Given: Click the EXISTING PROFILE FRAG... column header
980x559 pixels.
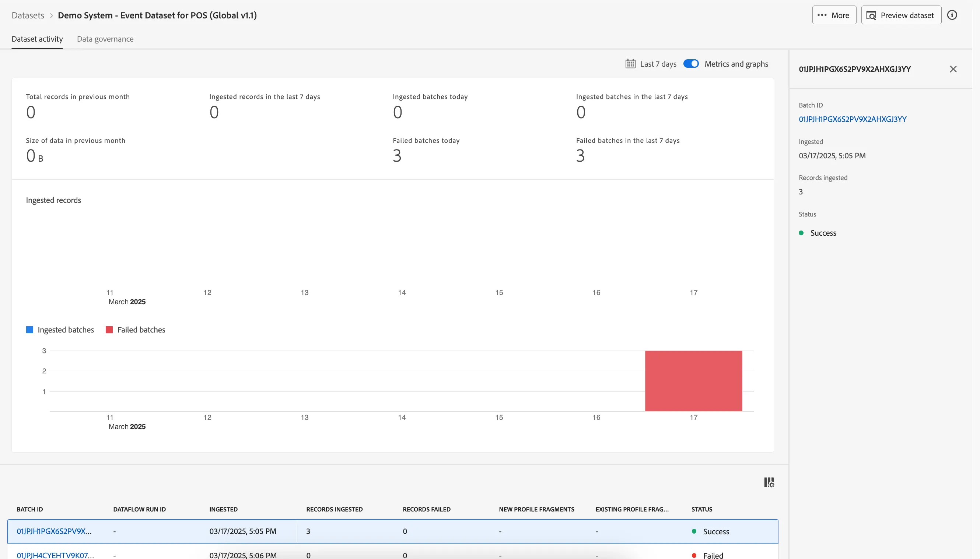Looking at the screenshot, I should coord(632,509).
